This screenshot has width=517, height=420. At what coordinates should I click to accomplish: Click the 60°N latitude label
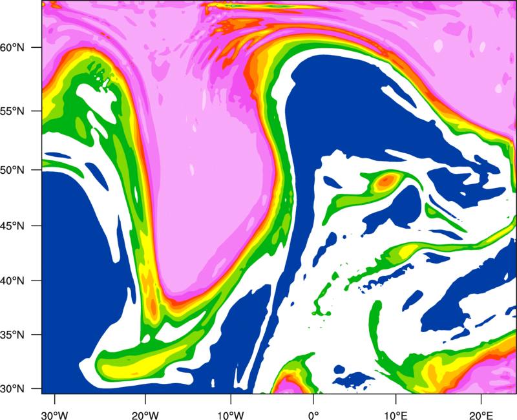(x=12, y=47)
